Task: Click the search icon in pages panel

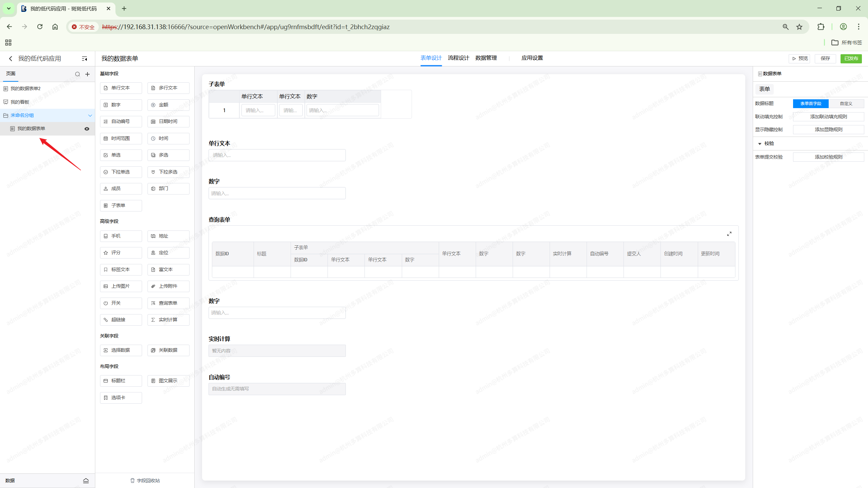Action: pyautogui.click(x=77, y=74)
